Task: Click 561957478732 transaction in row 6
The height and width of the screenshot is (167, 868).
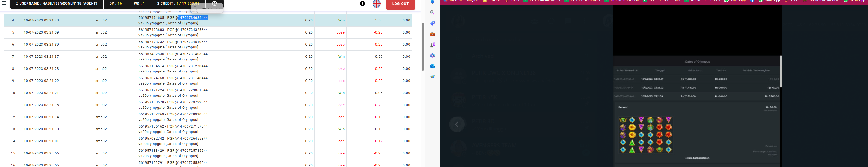Action: click(151, 42)
